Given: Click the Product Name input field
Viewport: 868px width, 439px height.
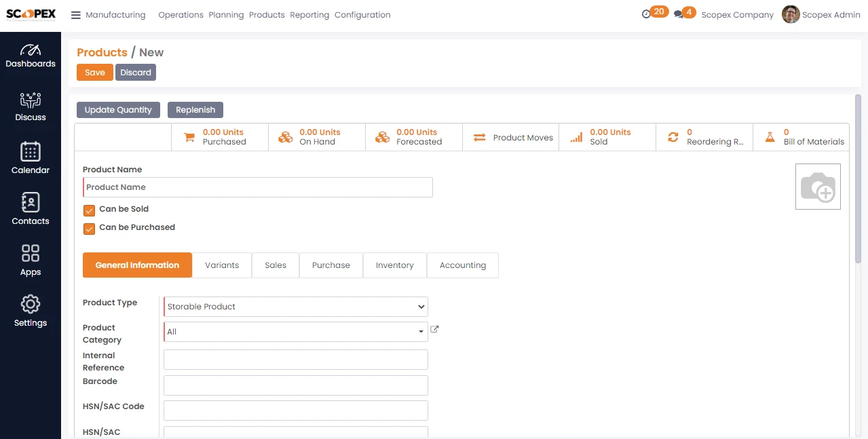Looking at the screenshot, I should tap(258, 187).
